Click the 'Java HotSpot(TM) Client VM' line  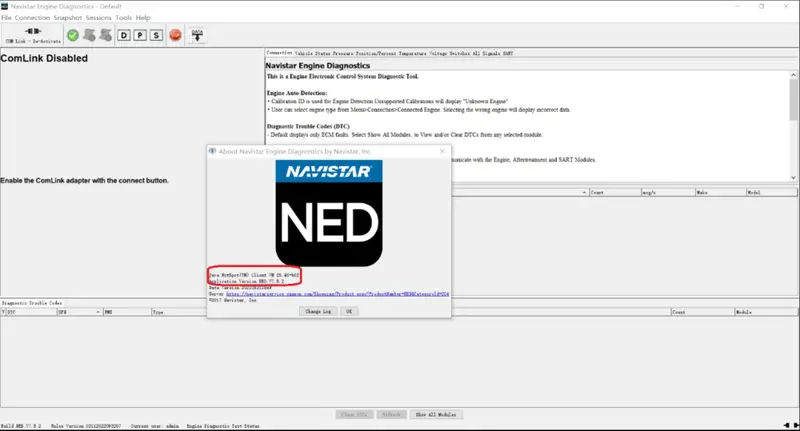254,274
